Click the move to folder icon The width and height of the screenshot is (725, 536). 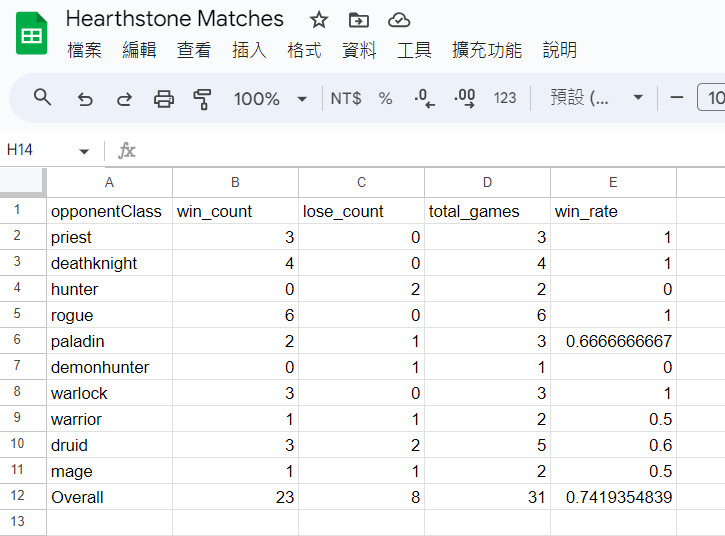[x=359, y=20]
